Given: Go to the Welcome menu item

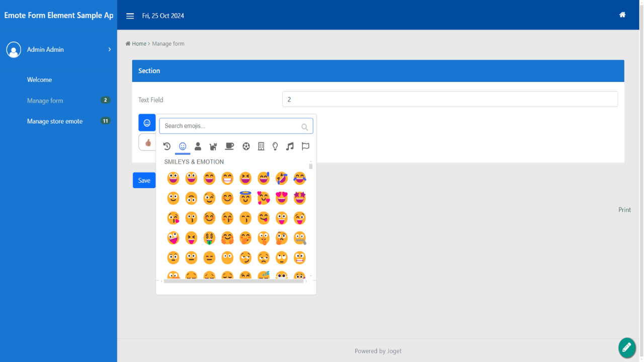Looking at the screenshot, I should [39, 79].
